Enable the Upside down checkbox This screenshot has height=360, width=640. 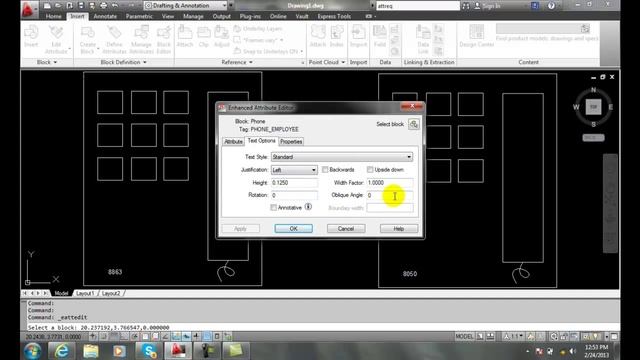(x=370, y=169)
